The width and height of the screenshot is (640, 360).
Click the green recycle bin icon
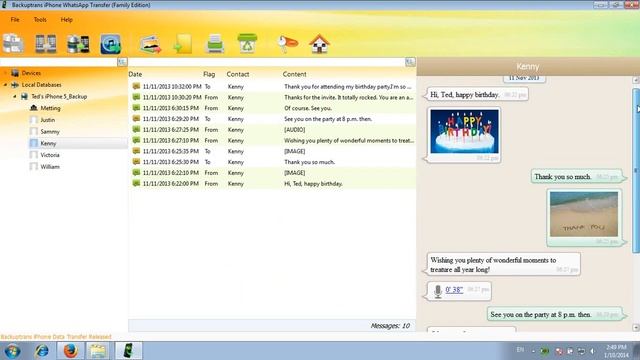[247, 43]
